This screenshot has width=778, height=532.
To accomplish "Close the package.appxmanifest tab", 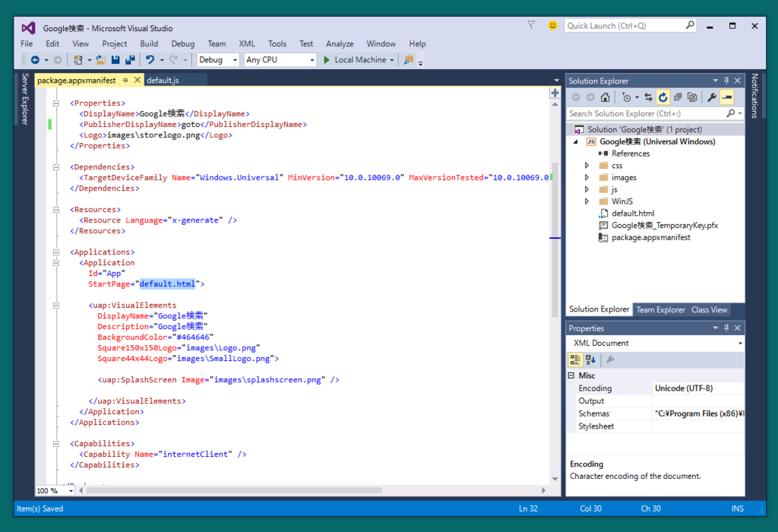I will pyautogui.click(x=138, y=80).
